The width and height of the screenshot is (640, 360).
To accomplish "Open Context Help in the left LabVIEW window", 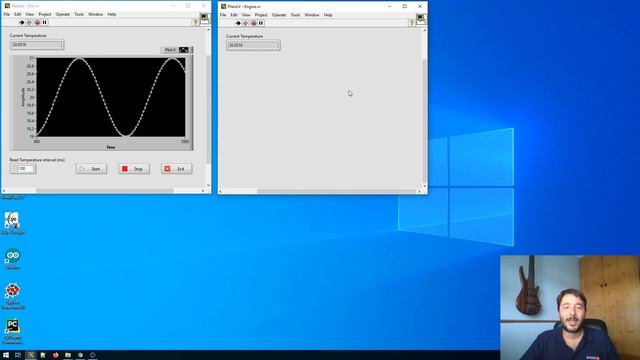I will click(x=196, y=22).
